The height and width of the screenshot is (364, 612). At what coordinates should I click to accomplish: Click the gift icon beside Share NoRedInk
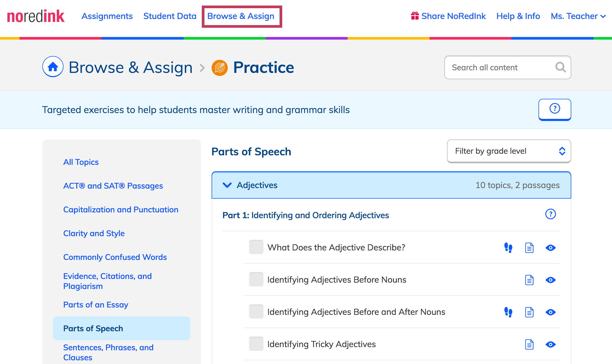[x=415, y=16]
